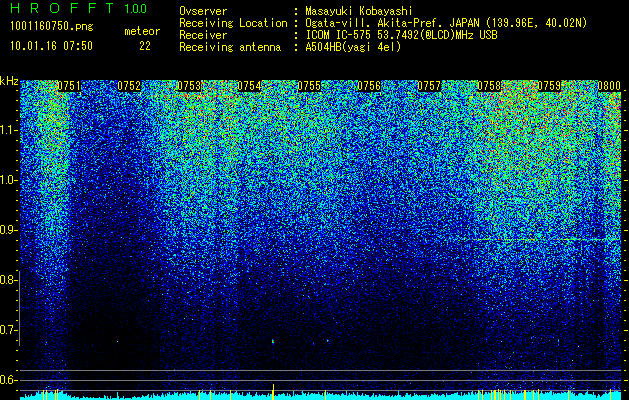Click the date stamp 10.01.16 07:50
Screen dimensions: 629x400
pyautogui.click(x=51, y=46)
